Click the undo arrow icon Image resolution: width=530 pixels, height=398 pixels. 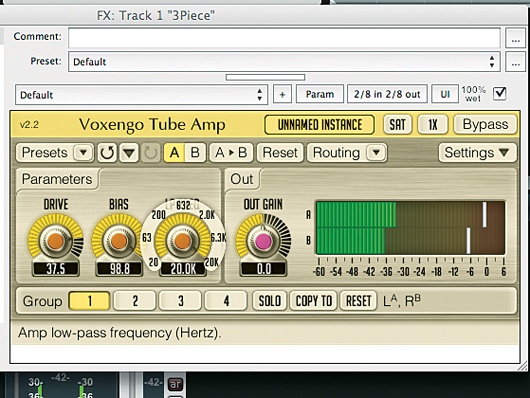click(107, 153)
